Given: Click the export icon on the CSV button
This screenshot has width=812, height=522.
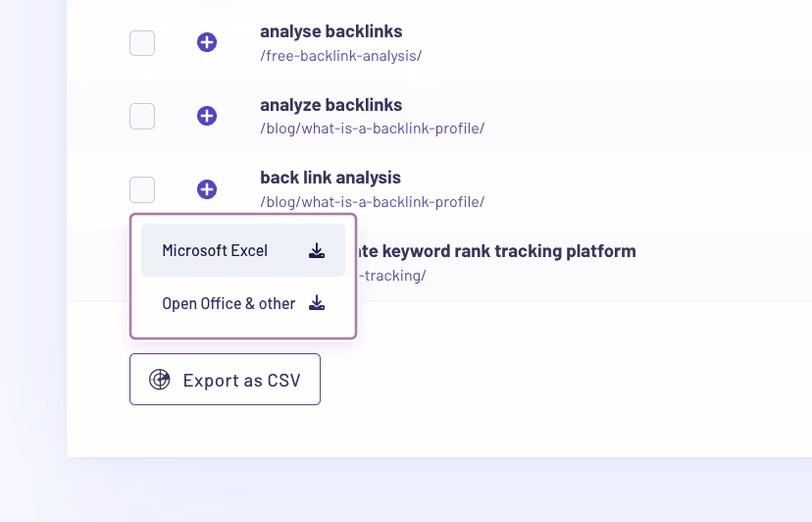Looking at the screenshot, I should coord(160,380).
